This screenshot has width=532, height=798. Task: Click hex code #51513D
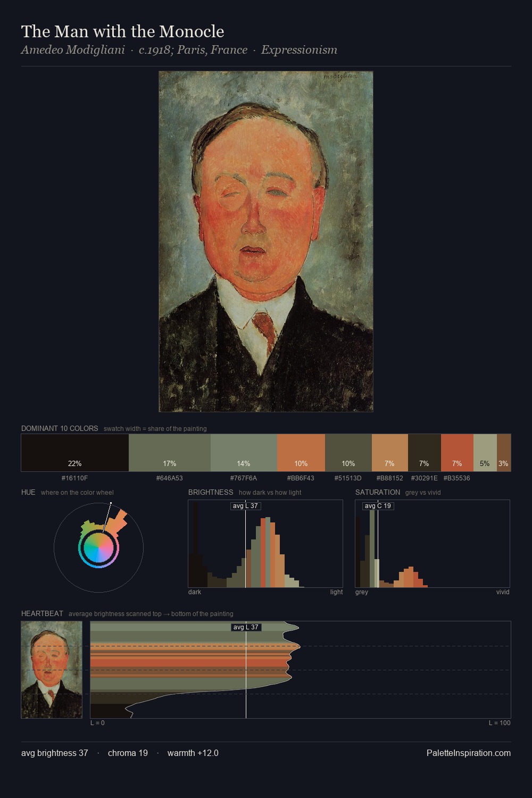tap(348, 478)
